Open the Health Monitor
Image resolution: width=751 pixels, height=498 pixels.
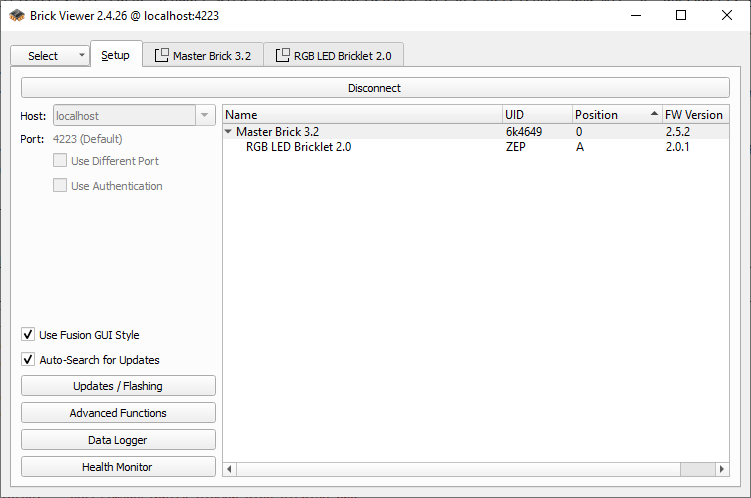118,467
